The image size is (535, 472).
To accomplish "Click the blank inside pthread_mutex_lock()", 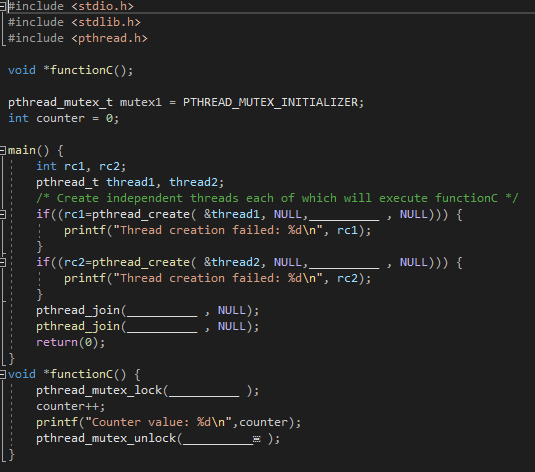I will click(x=204, y=392).
